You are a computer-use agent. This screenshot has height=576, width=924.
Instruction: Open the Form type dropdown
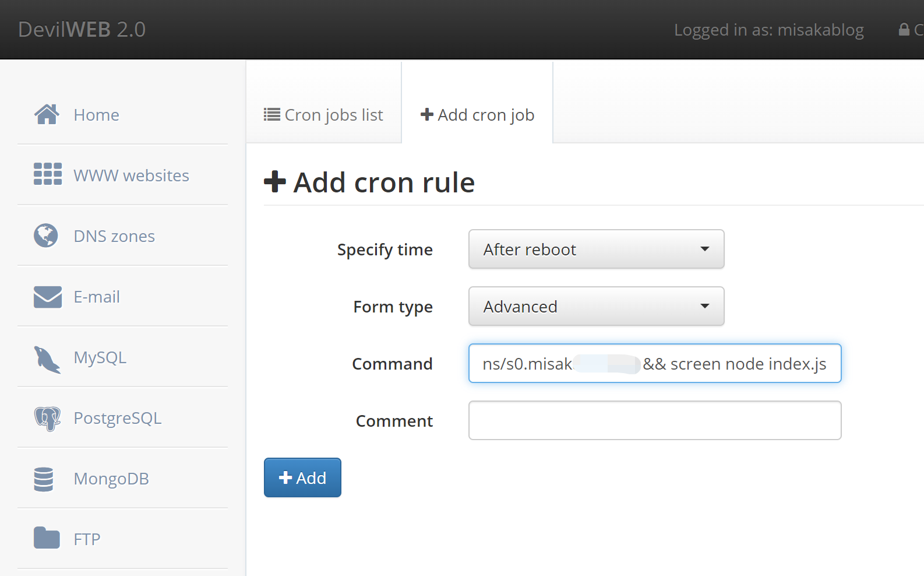(x=596, y=307)
